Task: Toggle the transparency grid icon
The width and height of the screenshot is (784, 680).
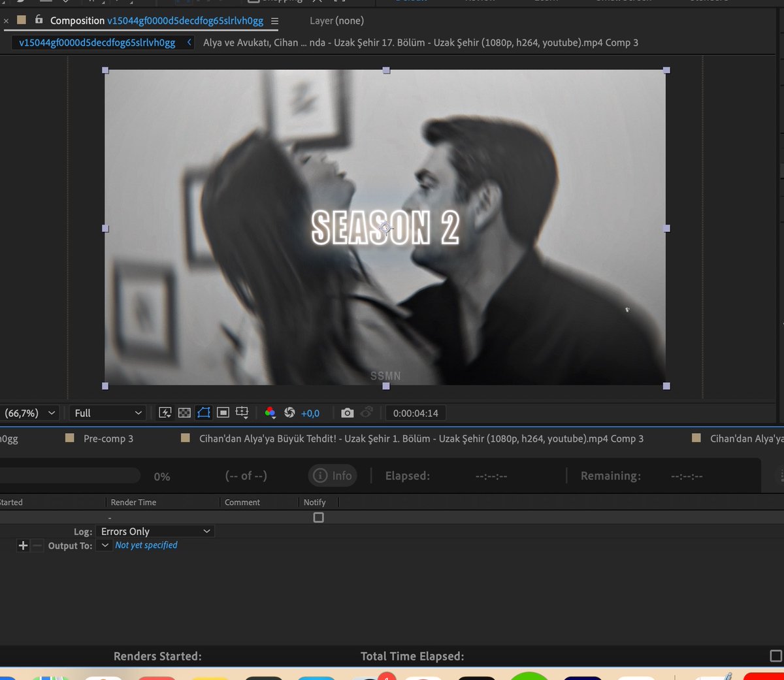Action: pos(184,413)
